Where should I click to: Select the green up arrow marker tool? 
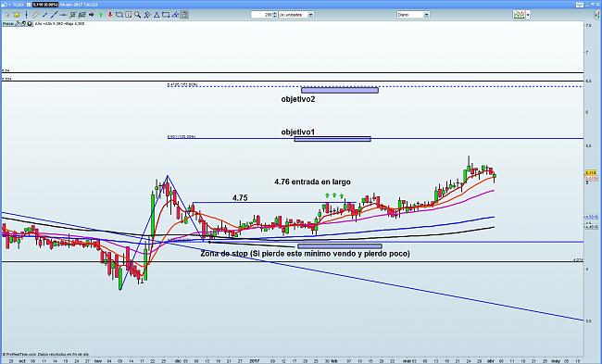(101, 15)
